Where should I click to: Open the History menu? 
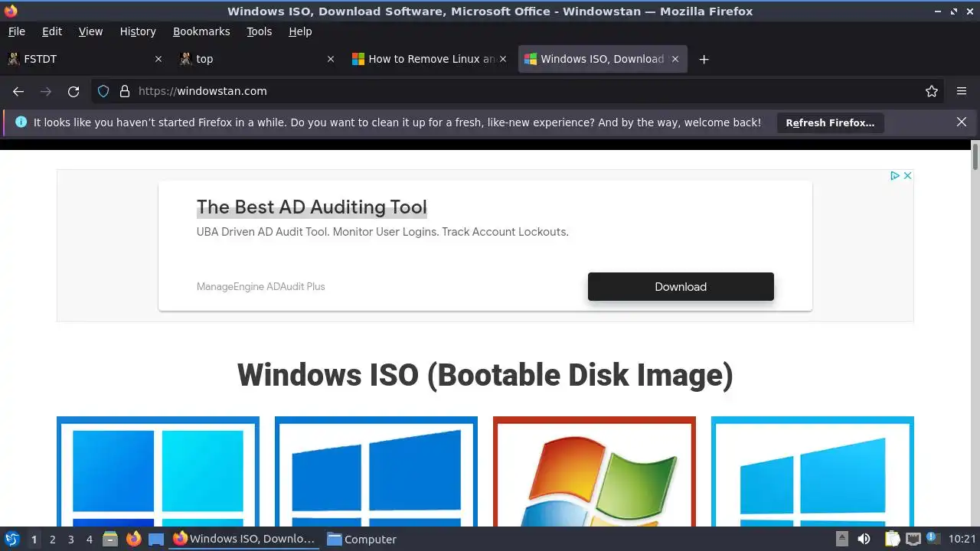[138, 31]
